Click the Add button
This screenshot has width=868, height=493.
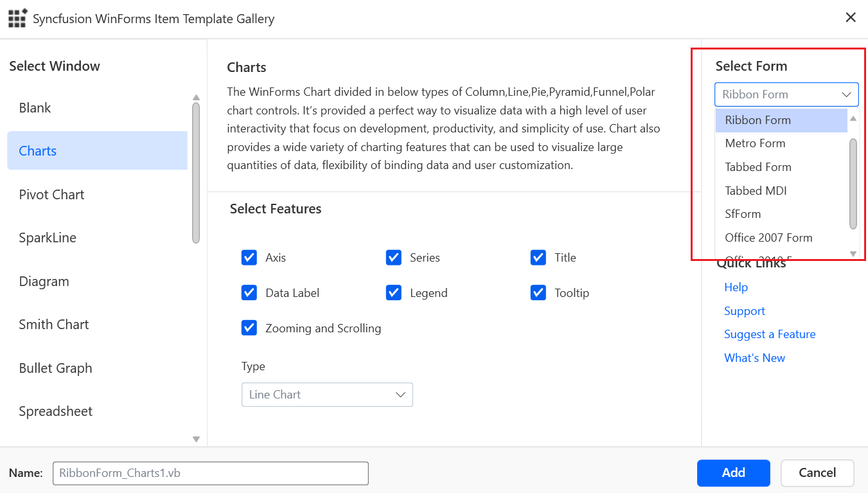(x=733, y=473)
